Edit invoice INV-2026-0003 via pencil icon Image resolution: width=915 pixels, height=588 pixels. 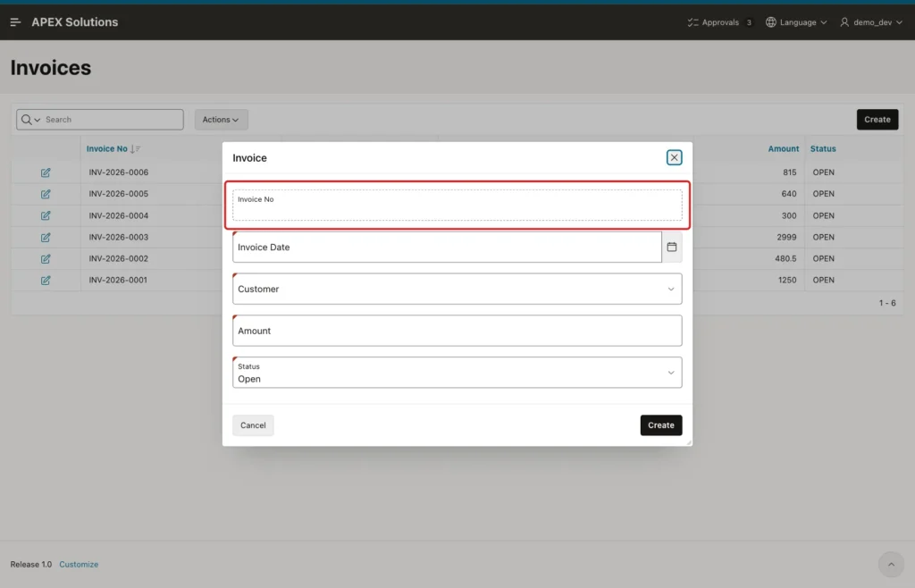pyautogui.click(x=46, y=237)
